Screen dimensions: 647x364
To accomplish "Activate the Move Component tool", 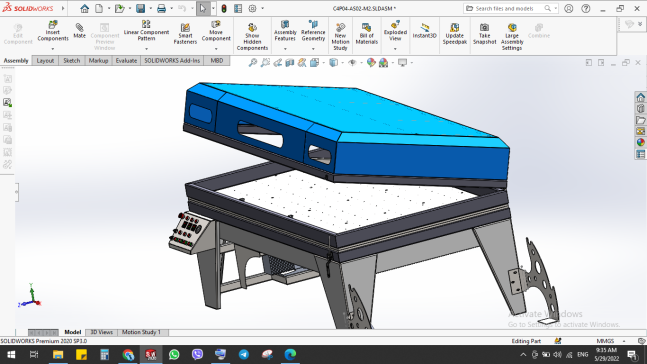I will pyautogui.click(x=216, y=31).
